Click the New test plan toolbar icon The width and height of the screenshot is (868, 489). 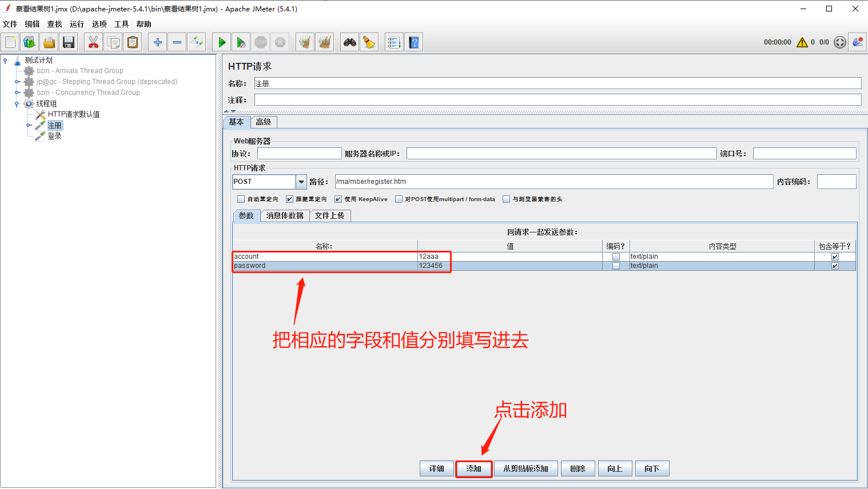(x=10, y=42)
